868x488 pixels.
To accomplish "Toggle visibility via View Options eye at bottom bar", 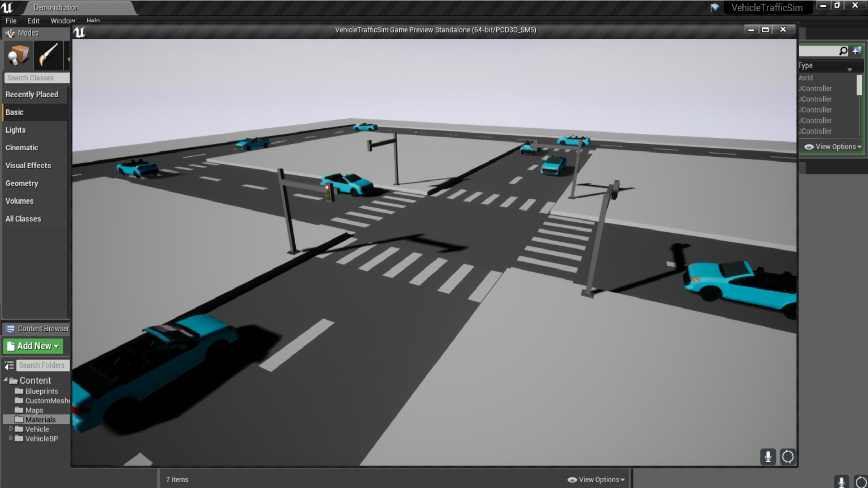I will coord(571,479).
